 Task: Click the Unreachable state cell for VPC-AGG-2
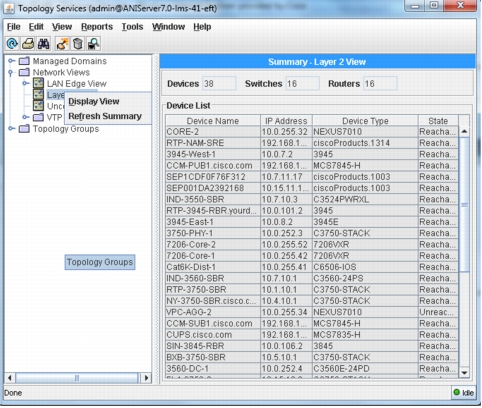click(x=438, y=312)
